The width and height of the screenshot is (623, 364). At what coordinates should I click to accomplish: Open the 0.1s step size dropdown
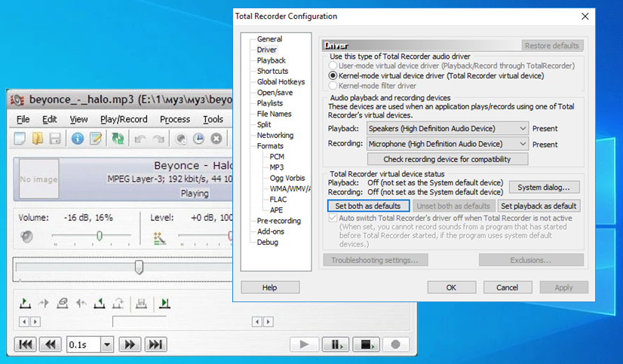point(106,344)
